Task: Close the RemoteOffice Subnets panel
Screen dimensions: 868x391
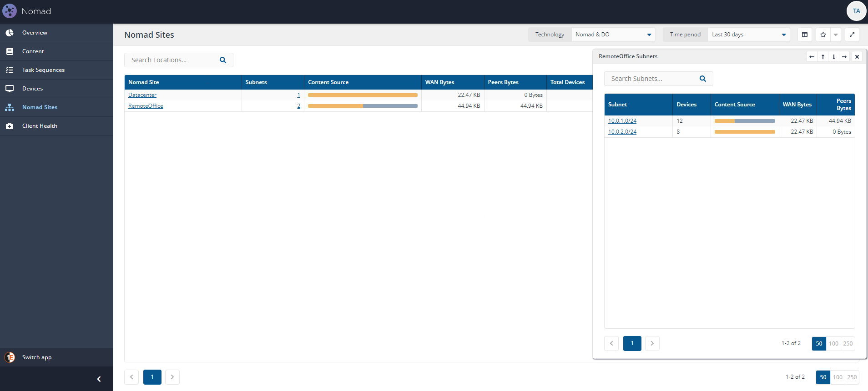Action: click(857, 57)
